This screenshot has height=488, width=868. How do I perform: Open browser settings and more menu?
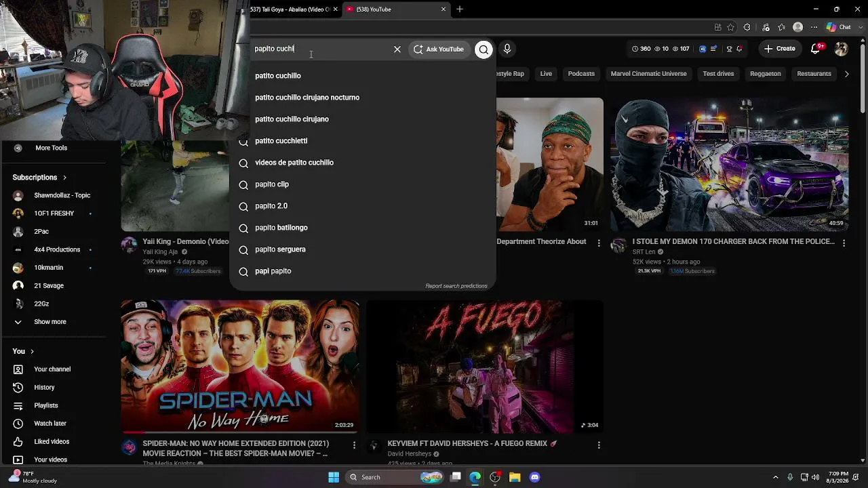click(814, 27)
